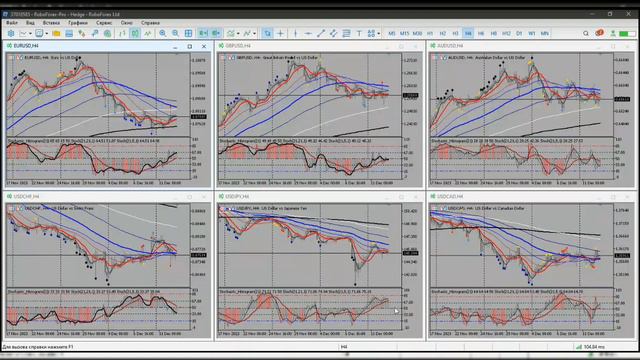Image resolution: width=640 pixels, height=360 pixels.
Task: Zoom out of the chart
Action: [176, 33]
